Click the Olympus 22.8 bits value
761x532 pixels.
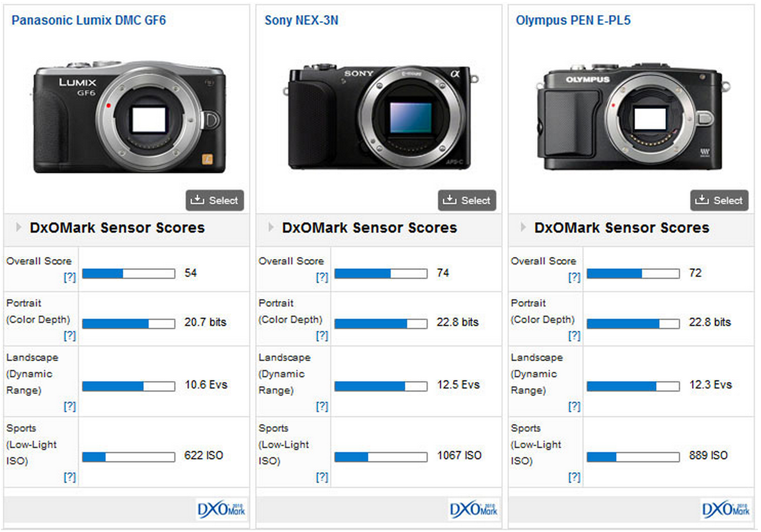(x=710, y=322)
